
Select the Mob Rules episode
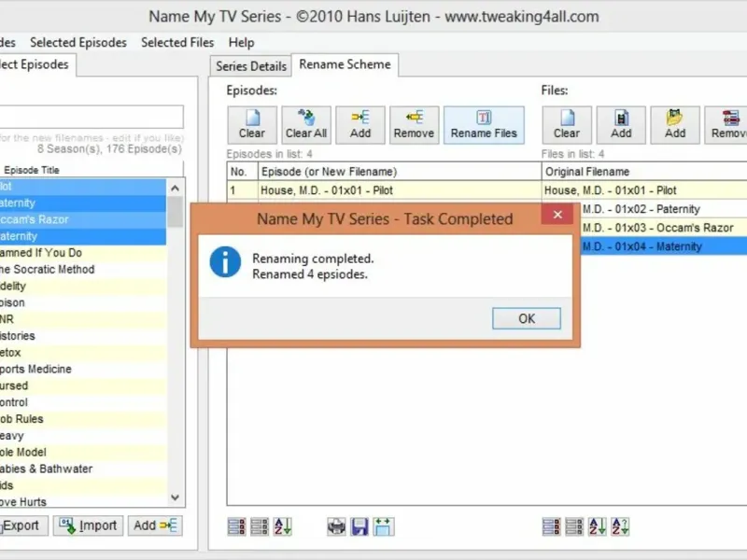tap(83, 419)
